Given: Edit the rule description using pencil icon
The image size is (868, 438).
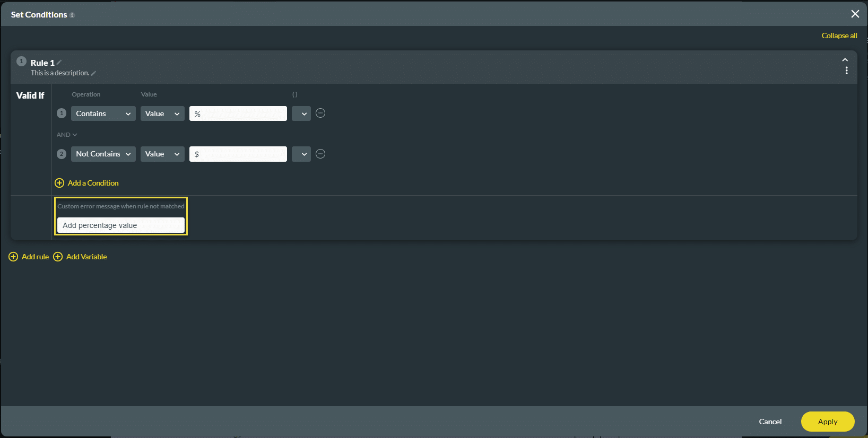Looking at the screenshot, I should coord(93,73).
